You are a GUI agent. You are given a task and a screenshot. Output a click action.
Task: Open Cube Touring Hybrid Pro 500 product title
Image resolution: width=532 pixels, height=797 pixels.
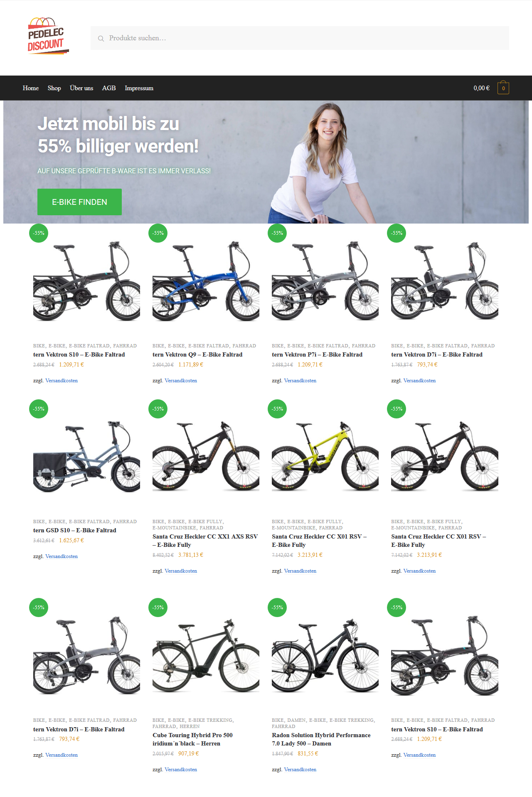pyautogui.click(x=192, y=739)
